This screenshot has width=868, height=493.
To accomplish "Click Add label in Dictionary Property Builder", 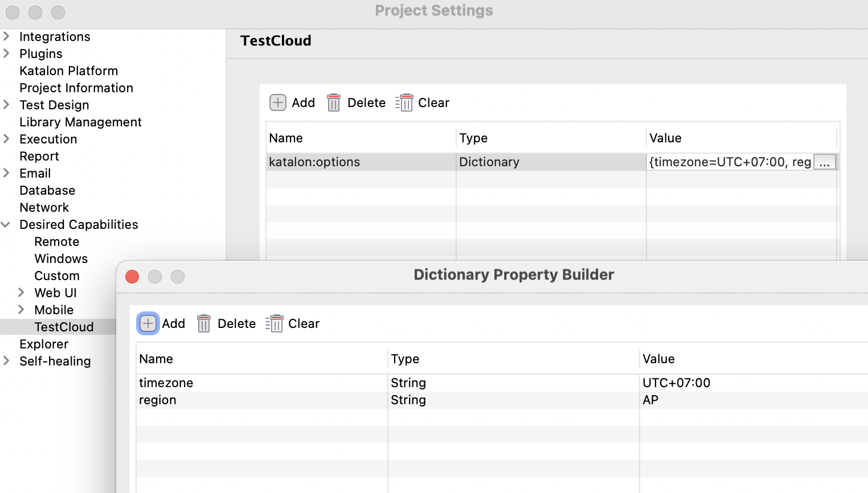I will (173, 323).
